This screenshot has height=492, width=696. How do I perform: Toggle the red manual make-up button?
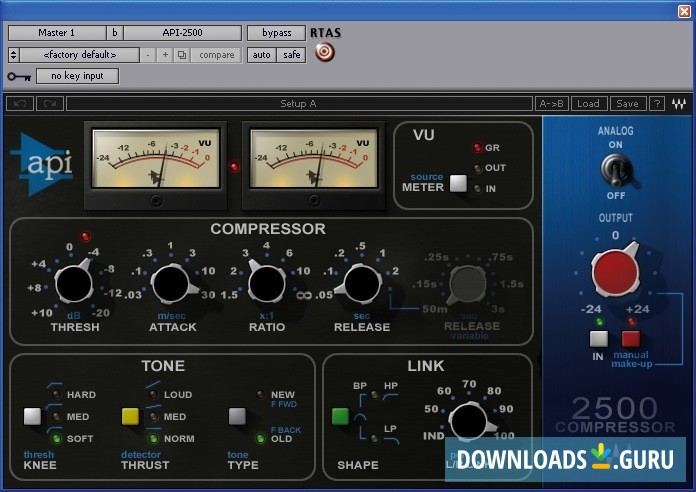[x=630, y=338]
